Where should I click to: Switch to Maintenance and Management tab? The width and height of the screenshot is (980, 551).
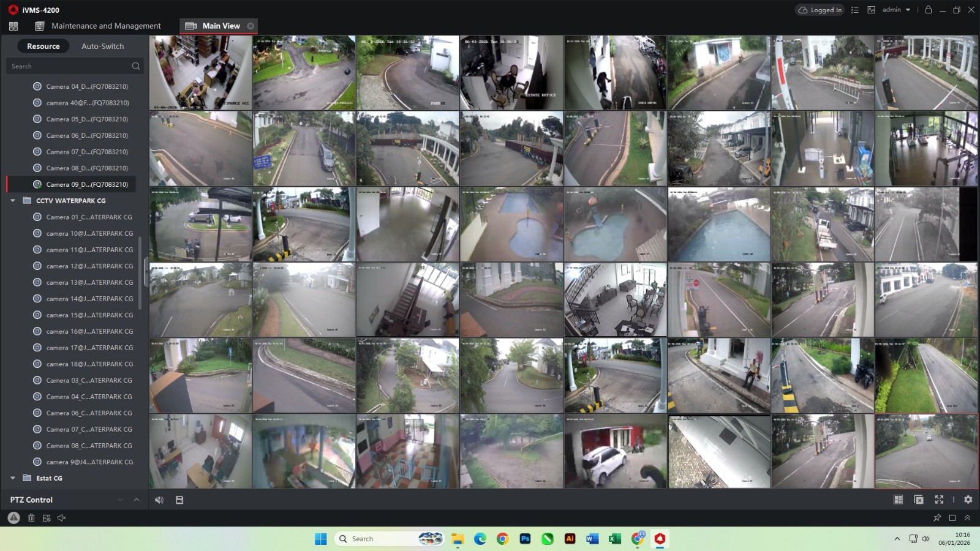point(105,26)
